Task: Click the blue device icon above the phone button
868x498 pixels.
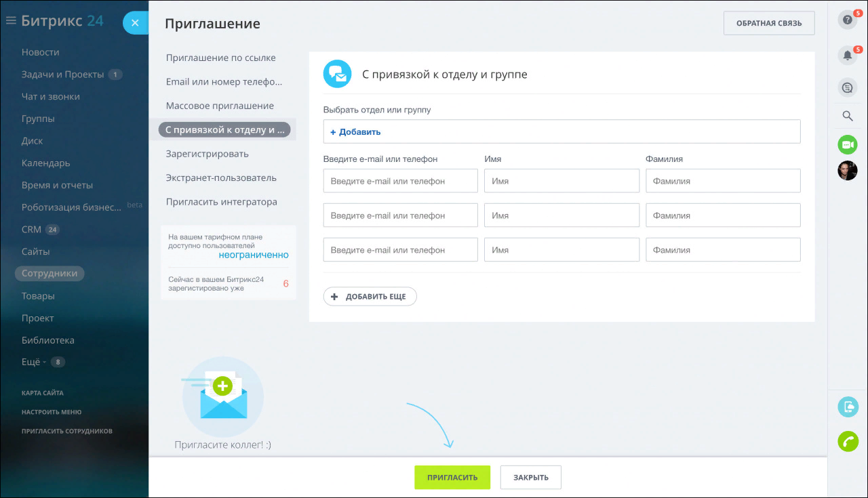Action: pyautogui.click(x=848, y=407)
